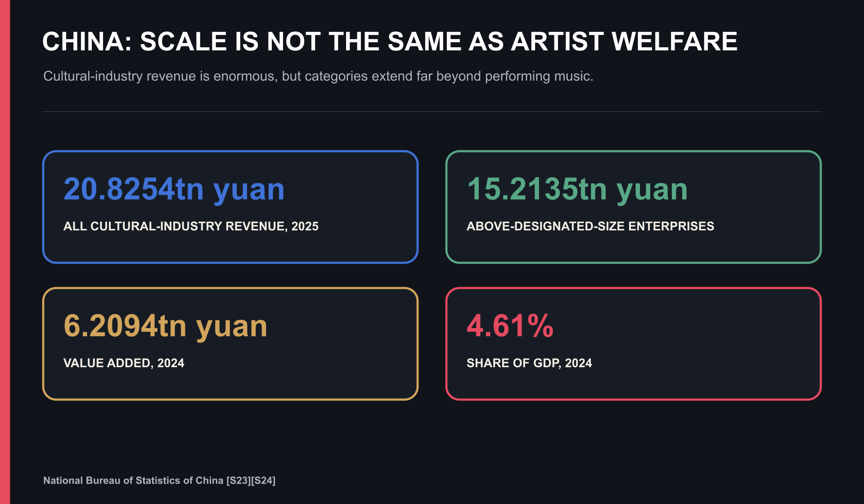This screenshot has height=504, width=864.
Task: Click the blue-bordered revenue card
Action: click(x=230, y=207)
